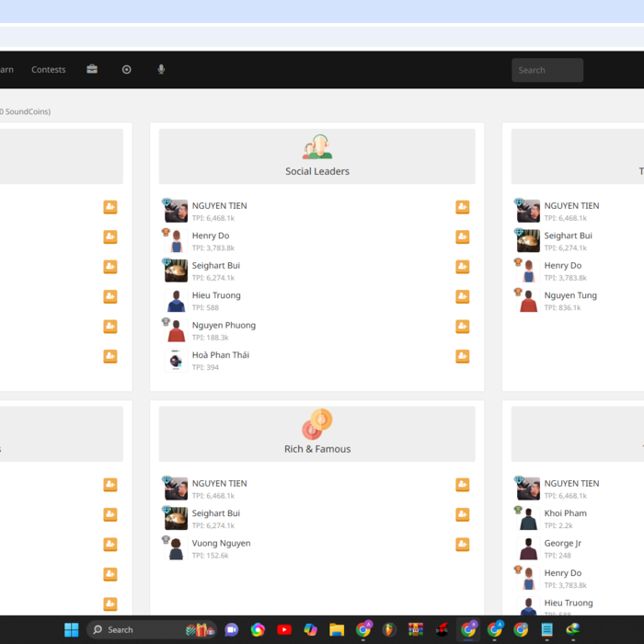644x644 pixels.
Task: Click the Social Leaders header icon
Action: (316, 146)
